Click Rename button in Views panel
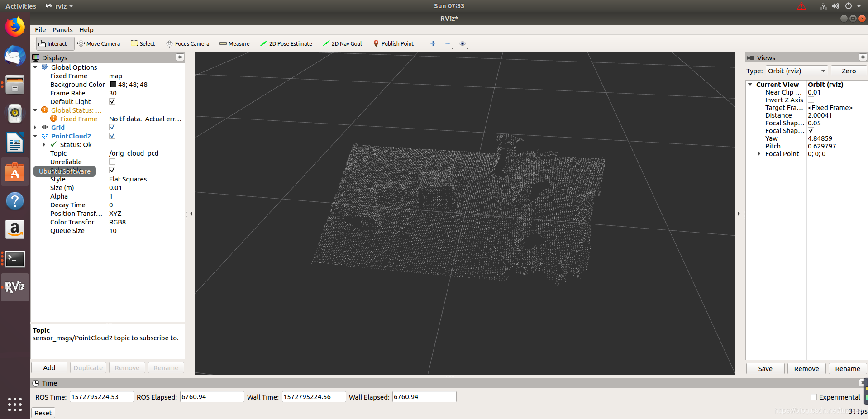 coord(848,369)
